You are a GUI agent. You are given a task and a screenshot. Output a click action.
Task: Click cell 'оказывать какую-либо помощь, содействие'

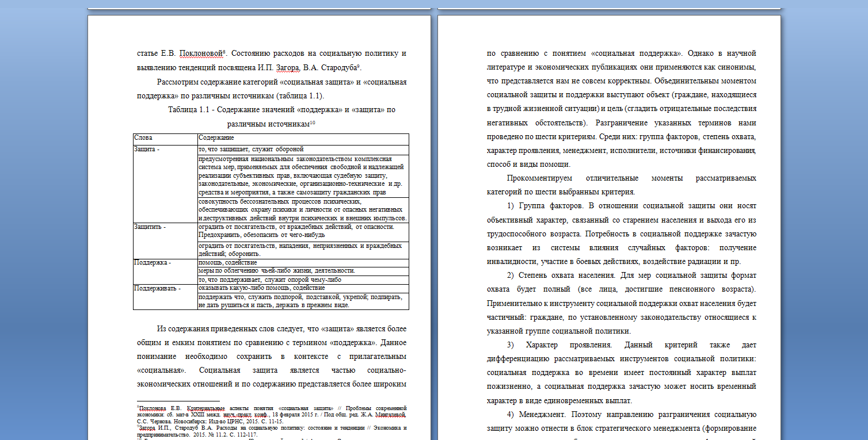coord(303,288)
